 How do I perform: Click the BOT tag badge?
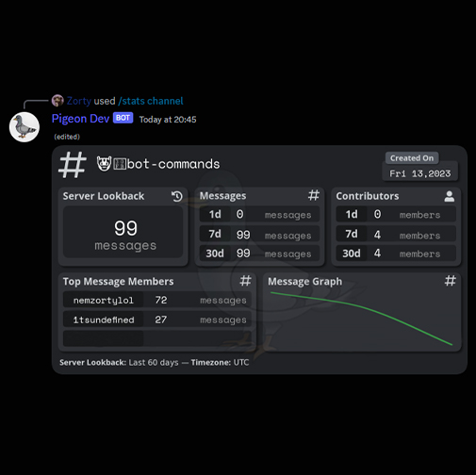pos(123,118)
